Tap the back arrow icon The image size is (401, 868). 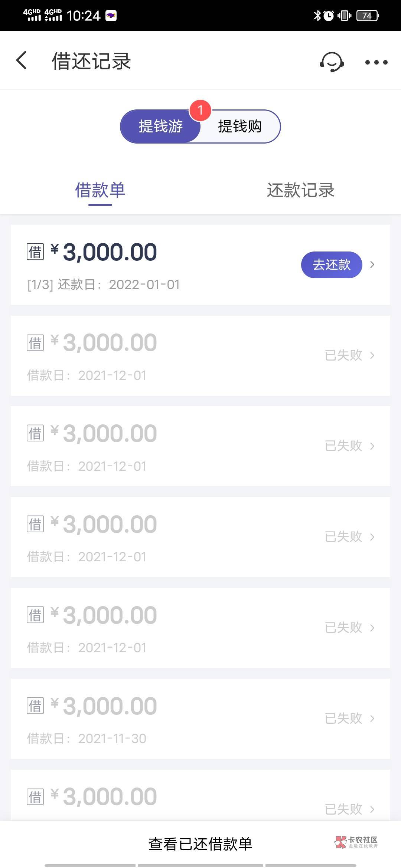[x=22, y=60]
